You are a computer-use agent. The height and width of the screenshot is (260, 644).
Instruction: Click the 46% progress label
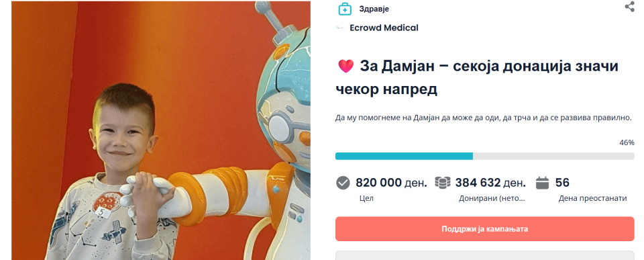[627, 142]
